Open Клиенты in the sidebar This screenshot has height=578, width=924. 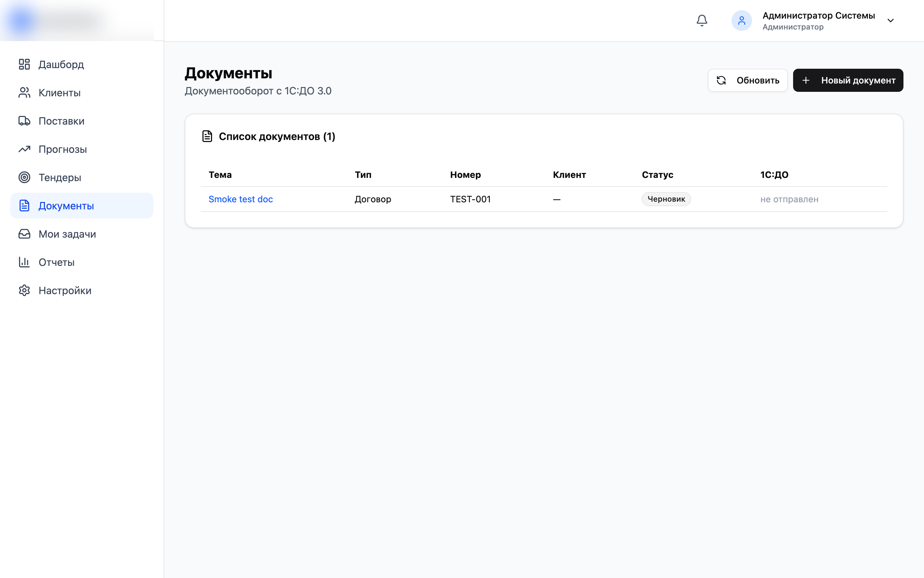pyautogui.click(x=82, y=92)
